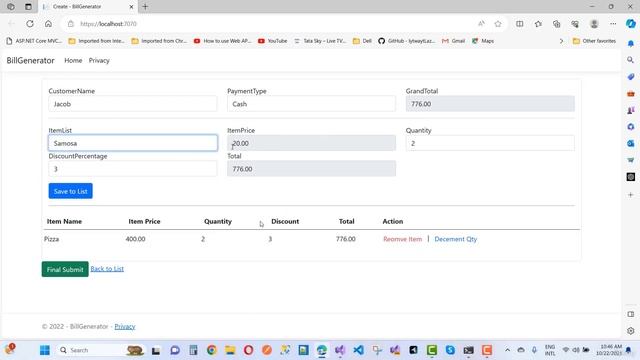
Task: Open the tab actions menu icon
Action: 28,7
